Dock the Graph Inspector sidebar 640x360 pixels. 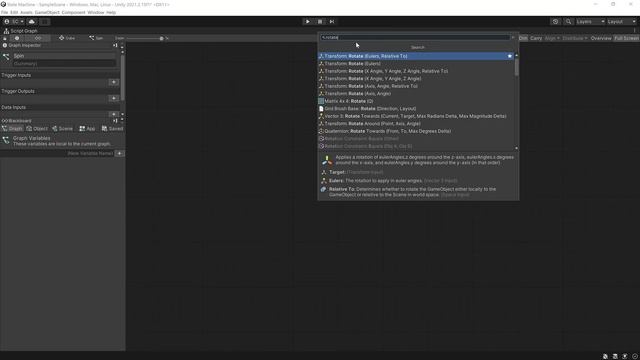point(115,45)
